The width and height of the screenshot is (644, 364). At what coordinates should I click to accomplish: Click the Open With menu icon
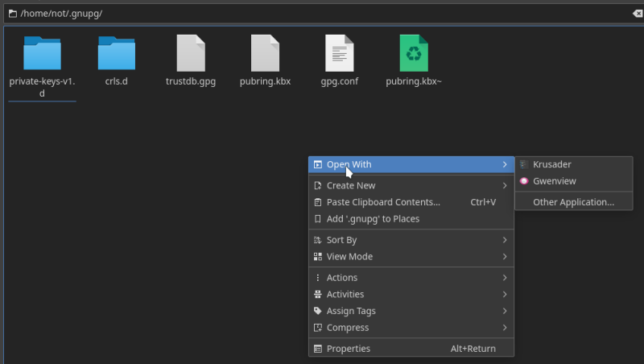pos(318,165)
